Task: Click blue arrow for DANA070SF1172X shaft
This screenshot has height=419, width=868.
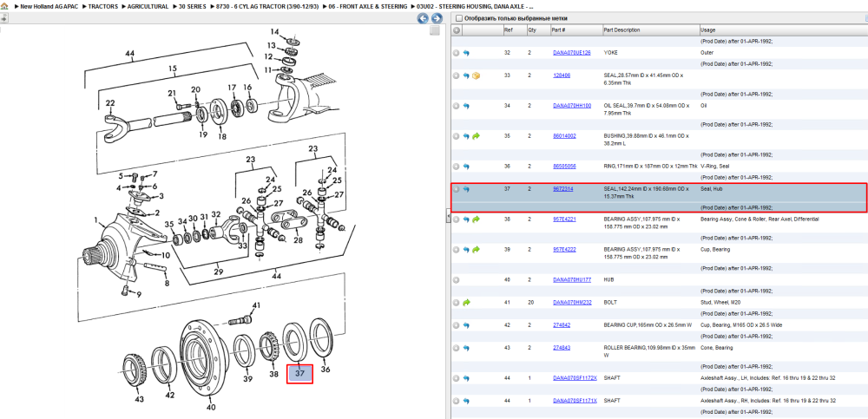Action: click(x=466, y=378)
